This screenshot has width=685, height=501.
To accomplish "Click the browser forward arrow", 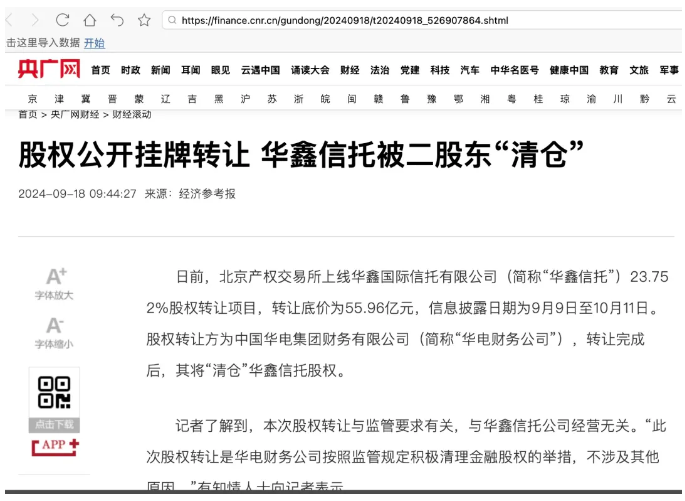I will [35, 20].
